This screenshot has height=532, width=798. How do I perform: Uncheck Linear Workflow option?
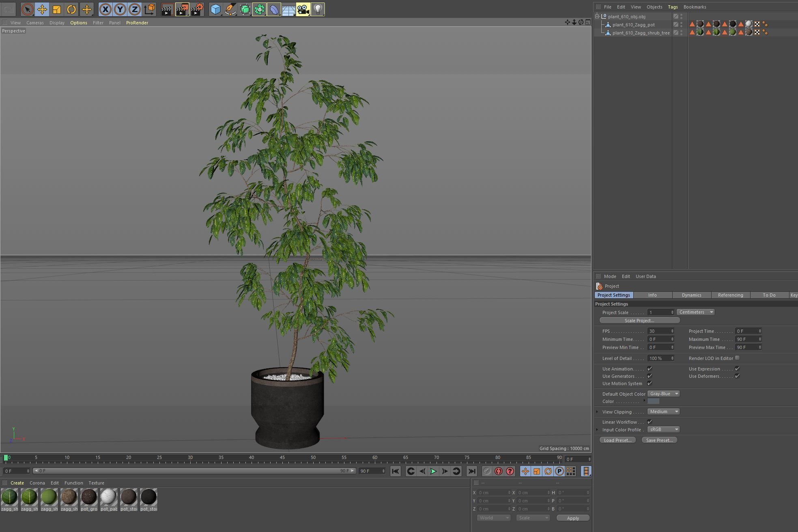pyautogui.click(x=650, y=422)
